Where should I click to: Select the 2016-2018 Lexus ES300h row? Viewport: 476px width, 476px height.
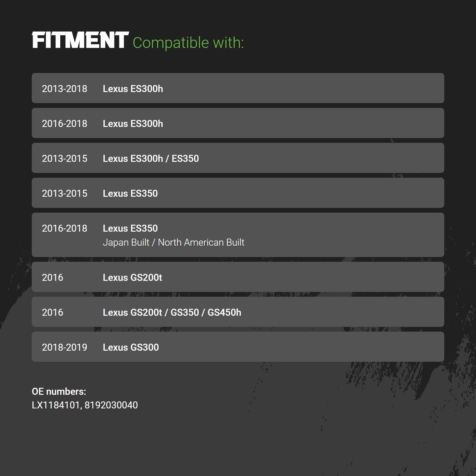(238, 123)
